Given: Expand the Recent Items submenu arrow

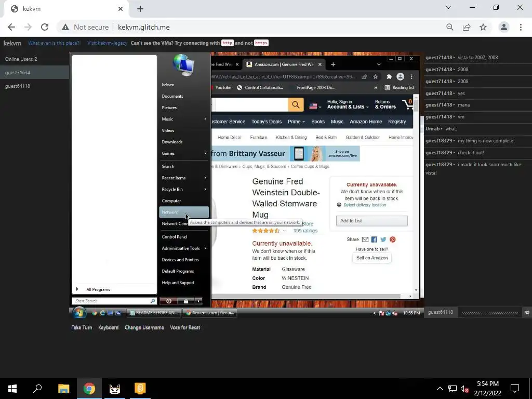Looking at the screenshot, I should point(205,178).
